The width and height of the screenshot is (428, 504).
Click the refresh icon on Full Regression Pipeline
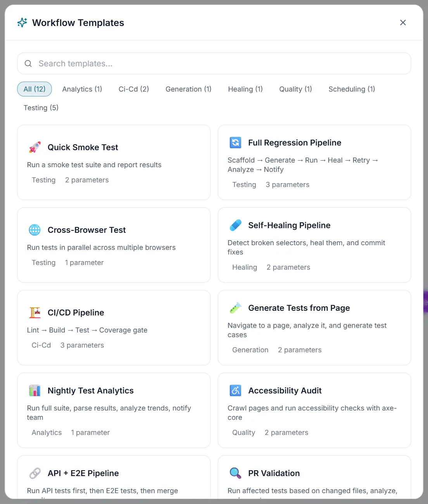tap(235, 143)
